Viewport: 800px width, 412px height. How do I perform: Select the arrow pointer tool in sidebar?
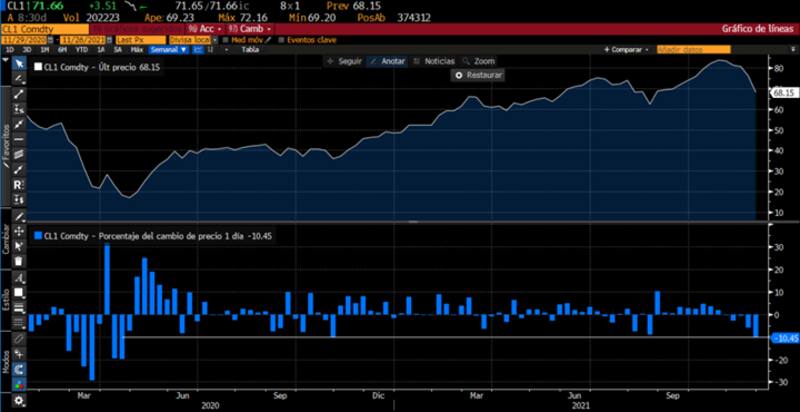(x=18, y=63)
